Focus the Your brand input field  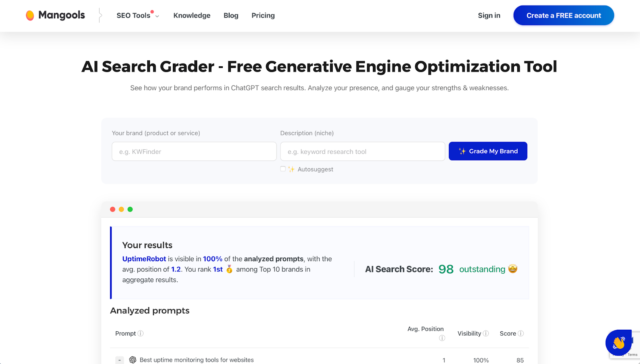coord(194,151)
